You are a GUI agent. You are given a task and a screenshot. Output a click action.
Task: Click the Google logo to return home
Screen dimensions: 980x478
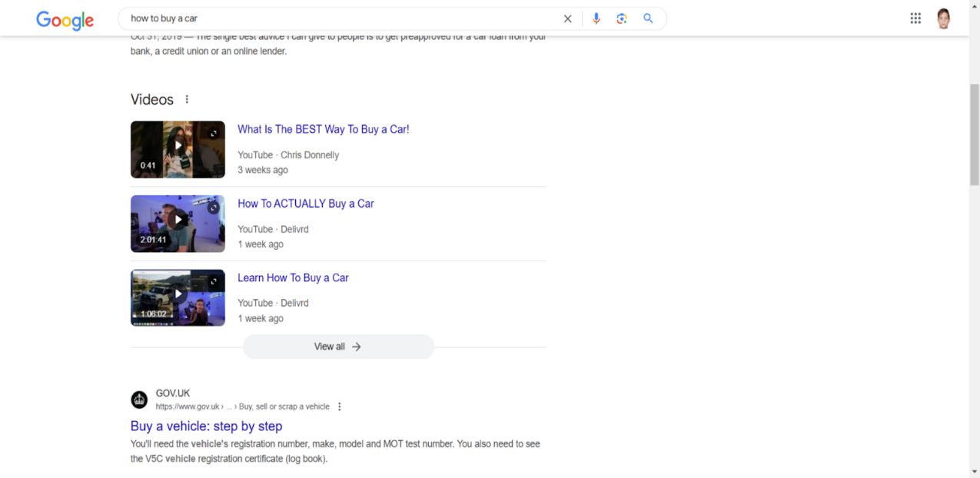click(x=65, y=19)
